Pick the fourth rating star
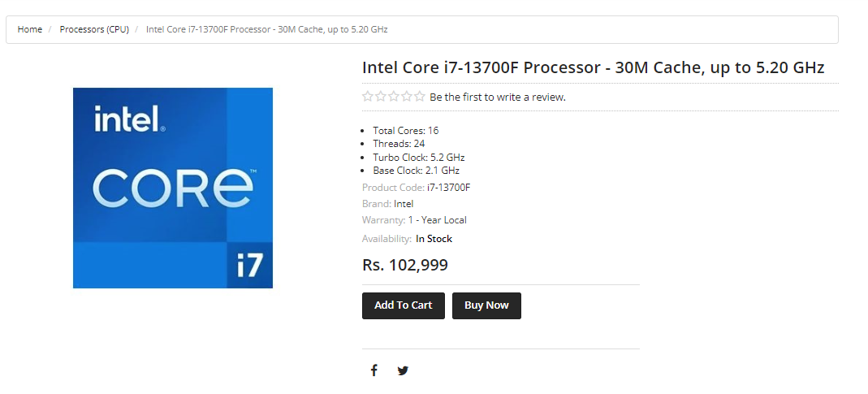Image resolution: width=868 pixels, height=394 pixels. pyautogui.click(x=407, y=97)
